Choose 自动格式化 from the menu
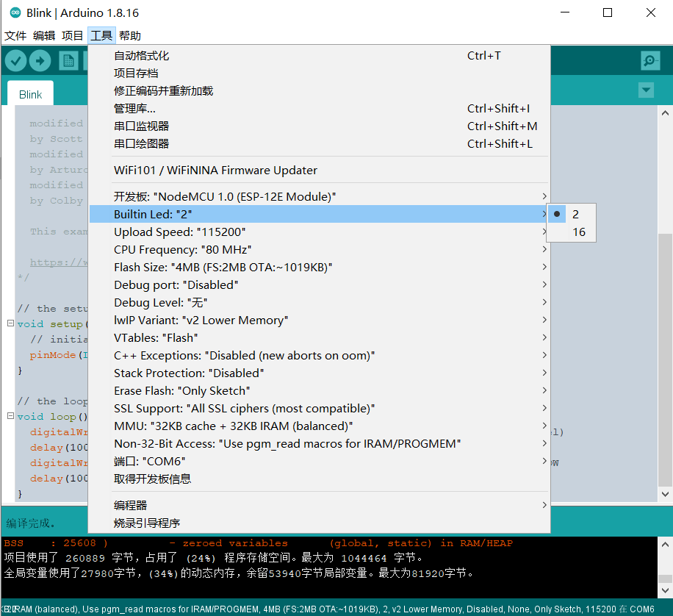Image resolution: width=673 pixels, height=616 pixels. [x=320, y=55]
